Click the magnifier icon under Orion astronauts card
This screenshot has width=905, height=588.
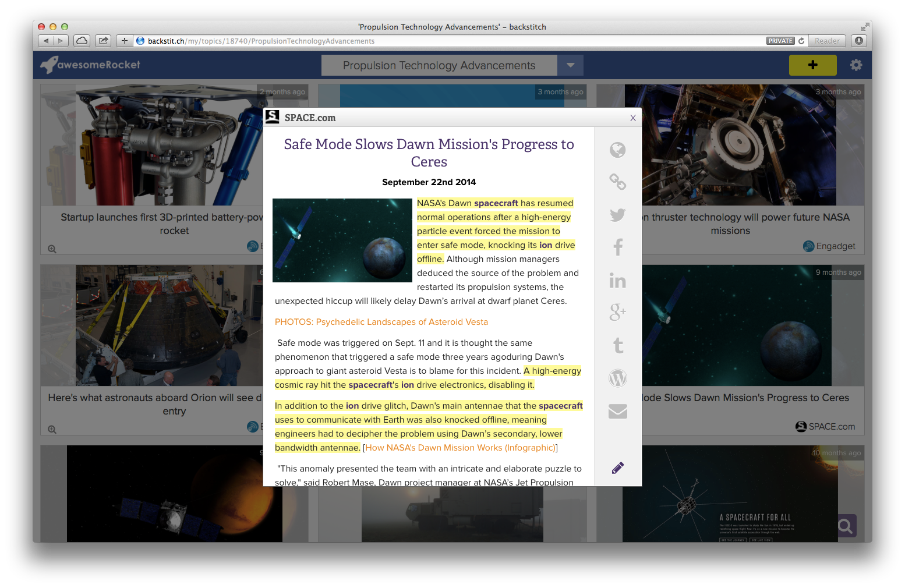point(52,430)
